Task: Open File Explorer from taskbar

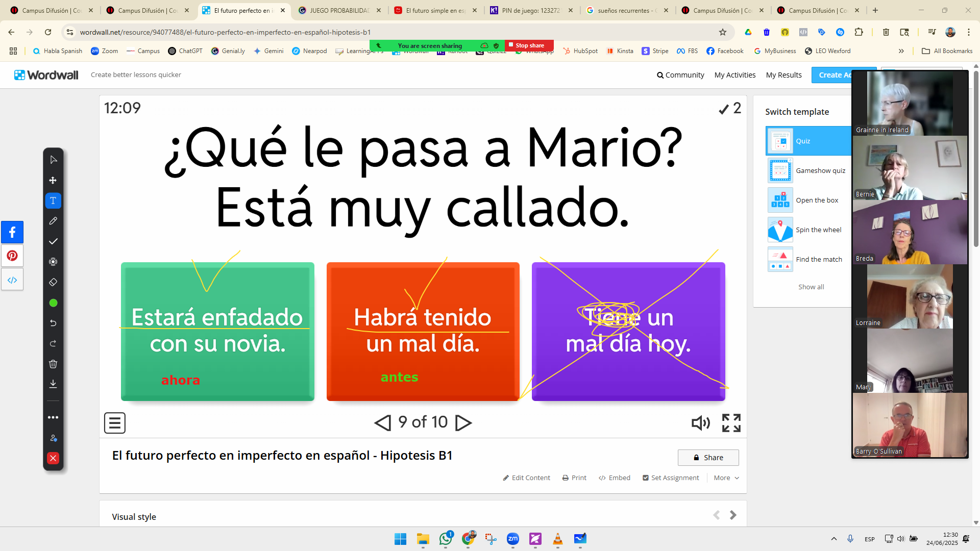Action: click(x=423, y=539)
